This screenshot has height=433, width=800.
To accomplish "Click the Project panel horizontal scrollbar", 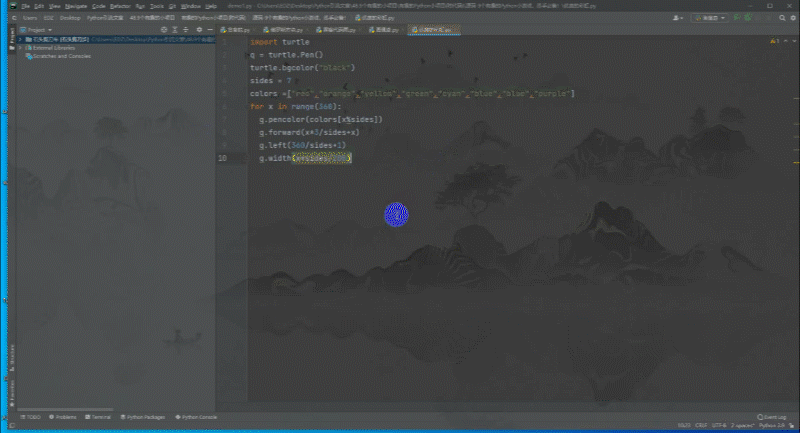I will (x=65, y=409).
